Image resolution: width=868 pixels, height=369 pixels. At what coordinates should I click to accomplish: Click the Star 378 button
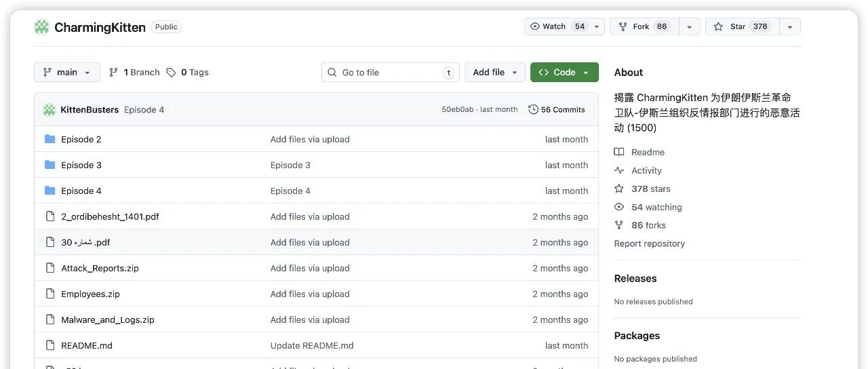pyautogui.click(x=743, y=26)
